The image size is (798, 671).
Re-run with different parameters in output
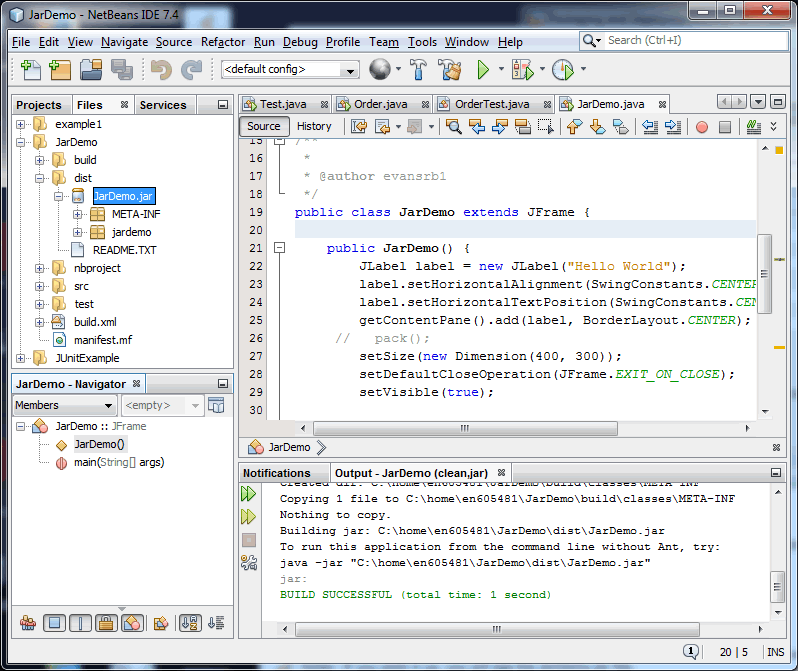click(x=248, y=517)
